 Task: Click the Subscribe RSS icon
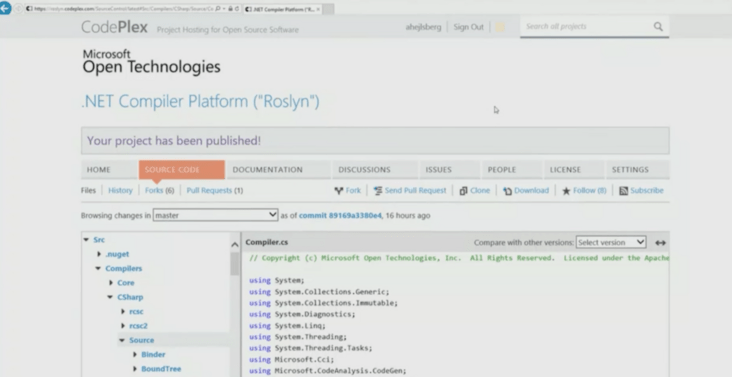tap(623, 190)
